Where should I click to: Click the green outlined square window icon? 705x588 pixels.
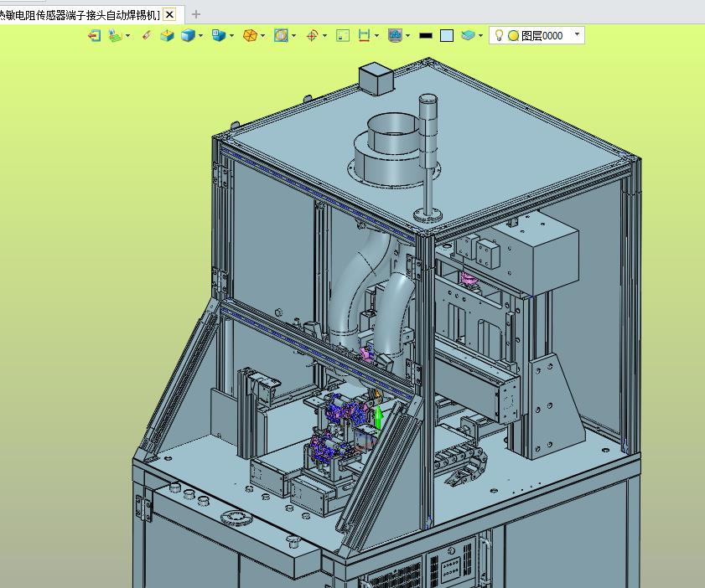coord(343,35)
